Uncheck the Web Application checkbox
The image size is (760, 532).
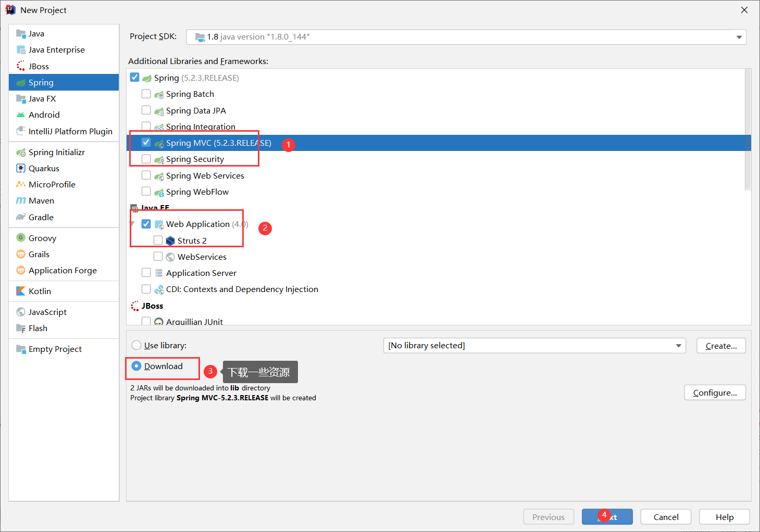point(146,224)
